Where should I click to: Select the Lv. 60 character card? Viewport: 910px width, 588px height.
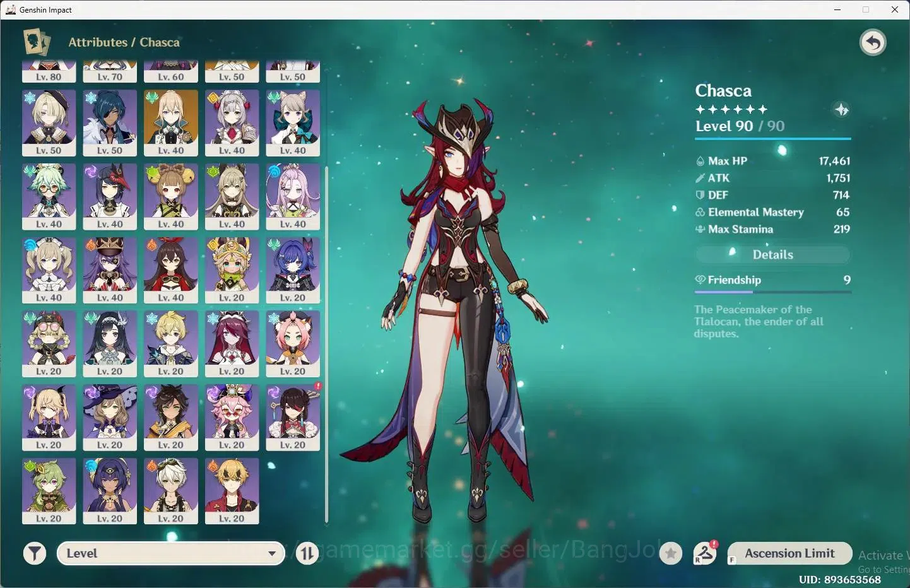171,72
